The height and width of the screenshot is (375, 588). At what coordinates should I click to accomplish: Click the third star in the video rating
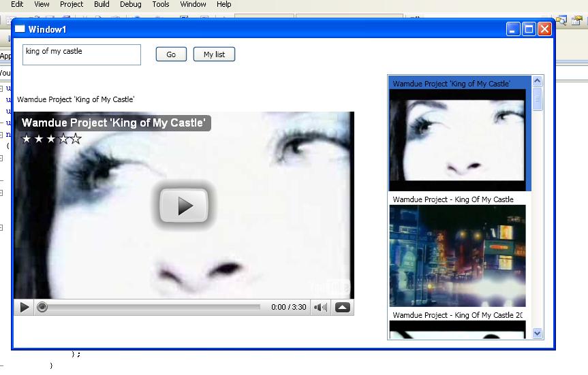[x=51, y=139]
